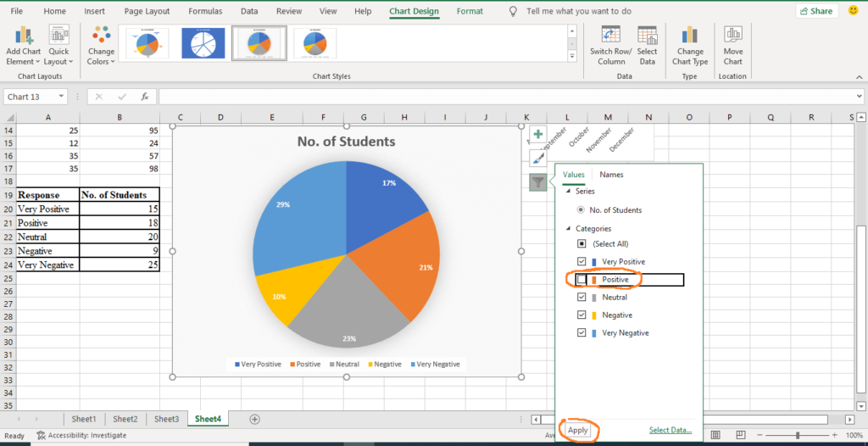868x446 pixels.
Task: Open Add Chart Element menu
Action: click(x=24, y=46)
